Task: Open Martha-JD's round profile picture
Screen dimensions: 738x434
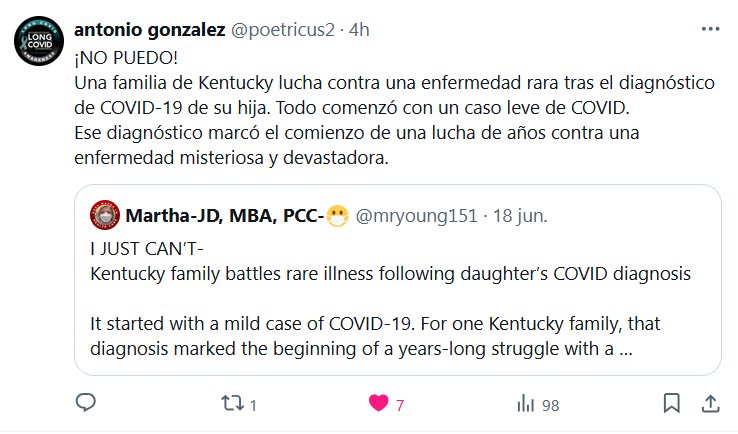Action: click(103, 214)
